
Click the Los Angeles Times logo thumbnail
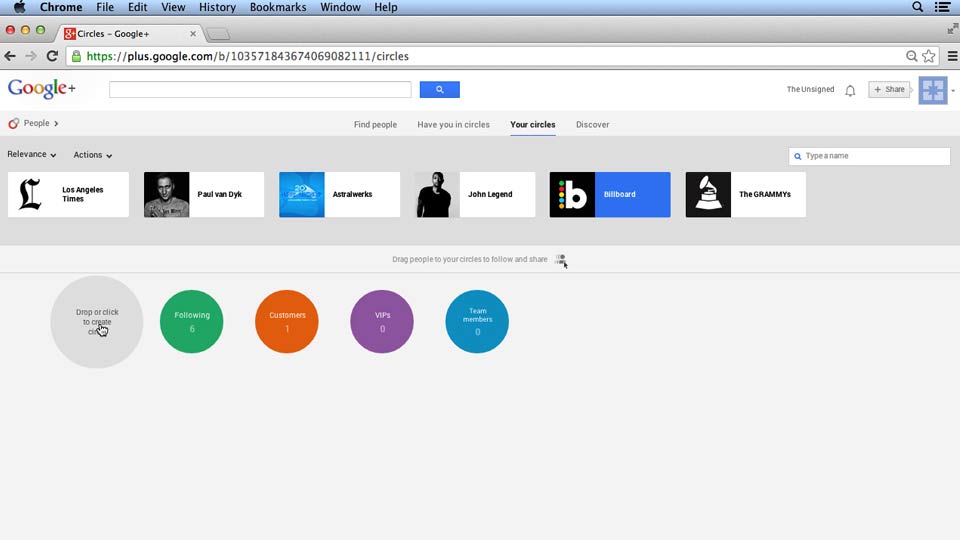30,195
